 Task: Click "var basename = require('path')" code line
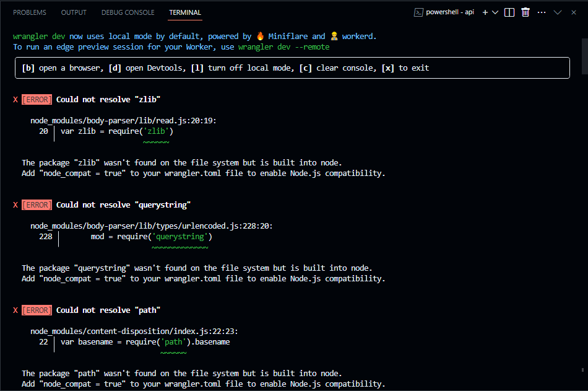(145, 342)
